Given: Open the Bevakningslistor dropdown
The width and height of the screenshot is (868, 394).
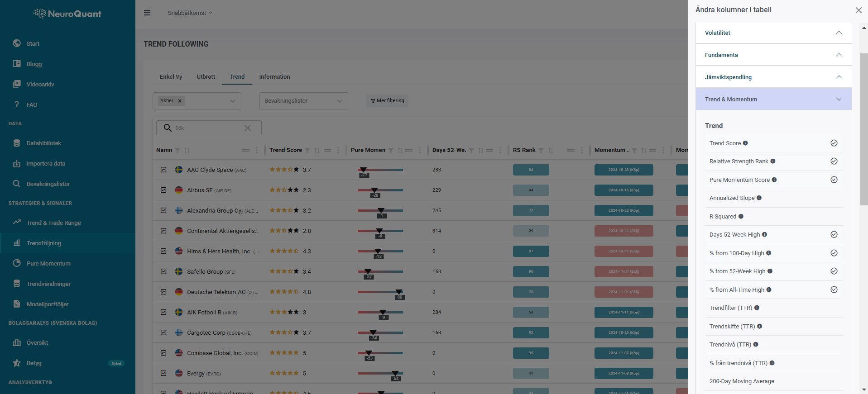Looking at the screenshot, I should (303, 101).
